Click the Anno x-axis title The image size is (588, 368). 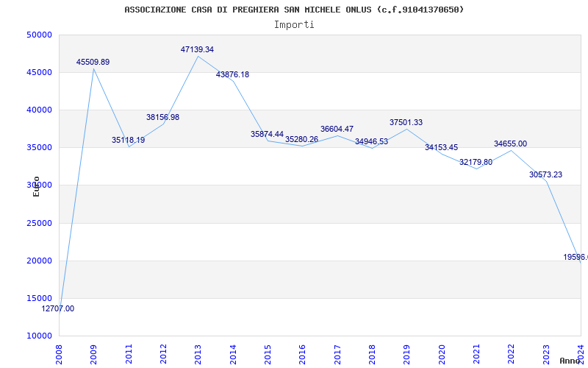pyautogui.click(x=570, y=361)
